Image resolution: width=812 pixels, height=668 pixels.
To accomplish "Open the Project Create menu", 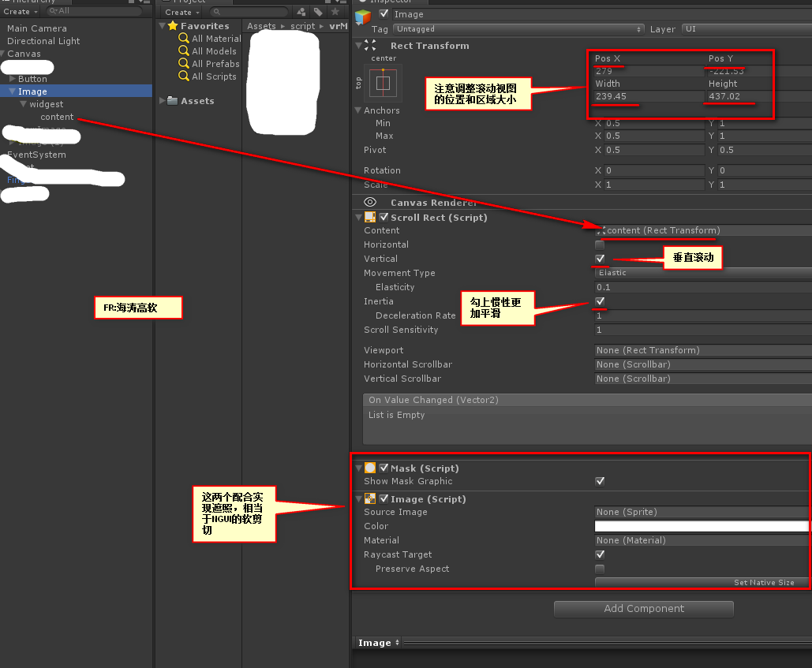I will tap(182, 12).
